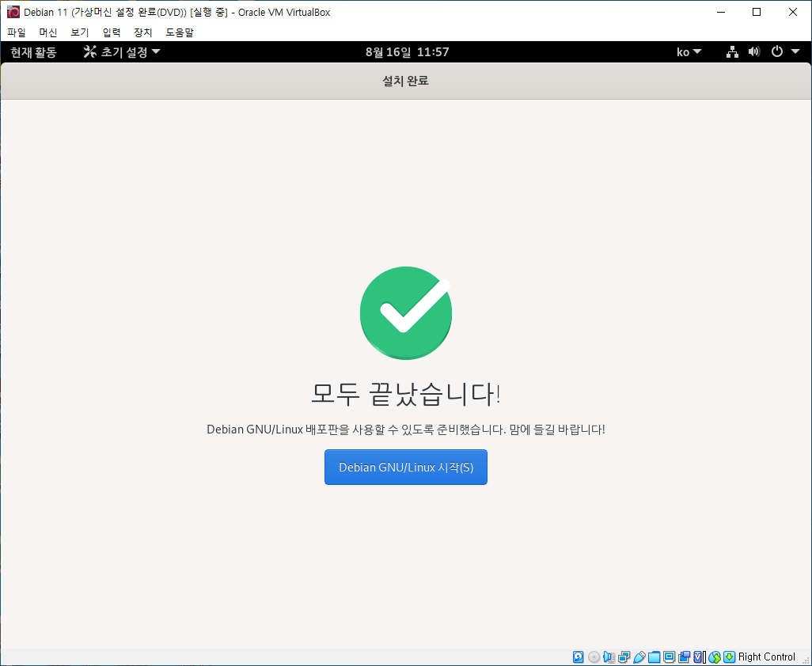The width and height of the screenshot is (812, 666).
Task: Open the ko input language dropdown
Action: (x=689, y=51)
